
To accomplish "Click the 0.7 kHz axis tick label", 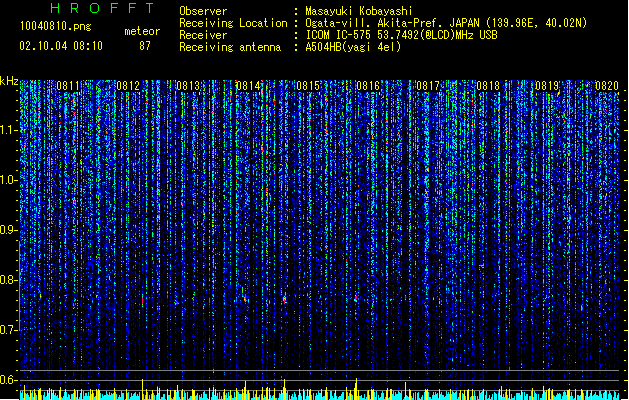I will tap(8, 330).
